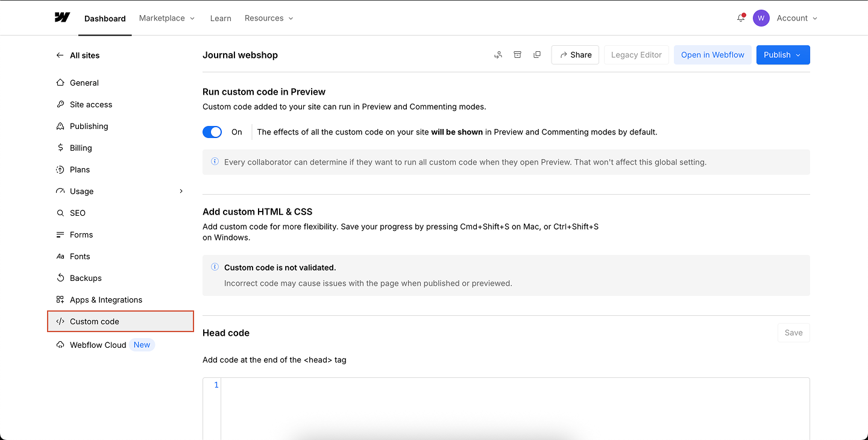Click Open in Webflow
This screenshot has width=868, height=440.
[712, 55]
